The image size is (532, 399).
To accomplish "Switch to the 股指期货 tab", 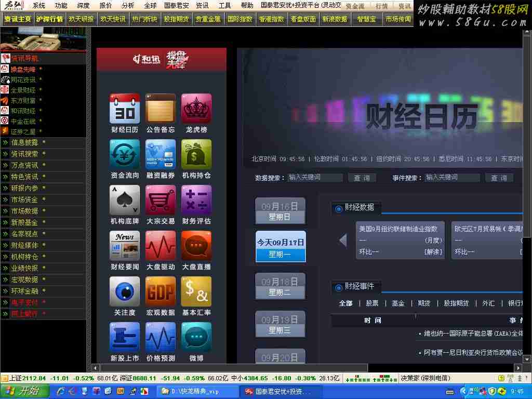I will pyautogui.click(x=176, y=19).
